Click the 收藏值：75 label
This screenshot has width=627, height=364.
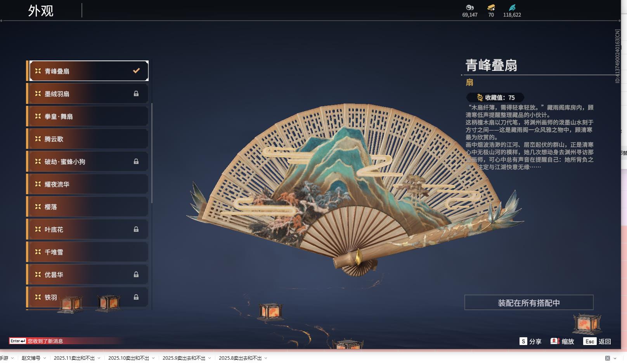(x=500, y=98)
